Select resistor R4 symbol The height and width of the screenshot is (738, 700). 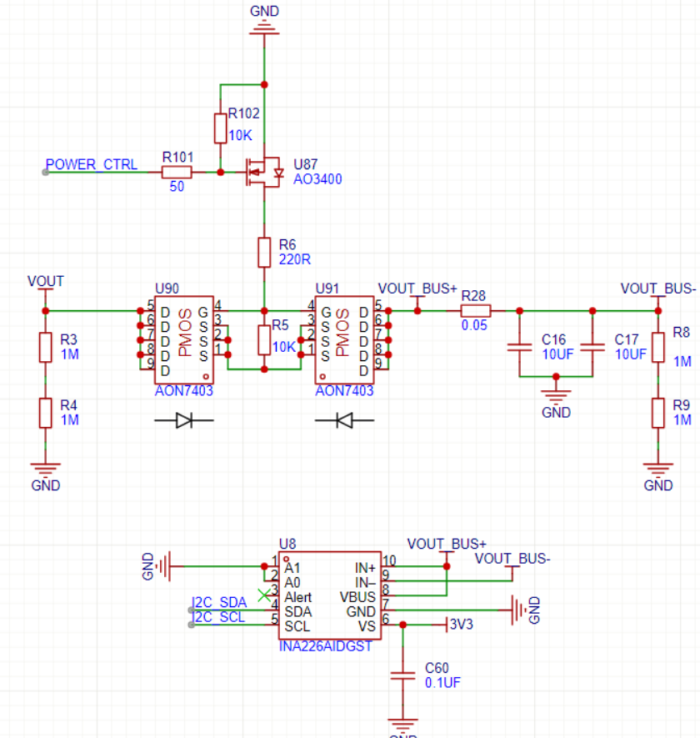click(45, 413)
